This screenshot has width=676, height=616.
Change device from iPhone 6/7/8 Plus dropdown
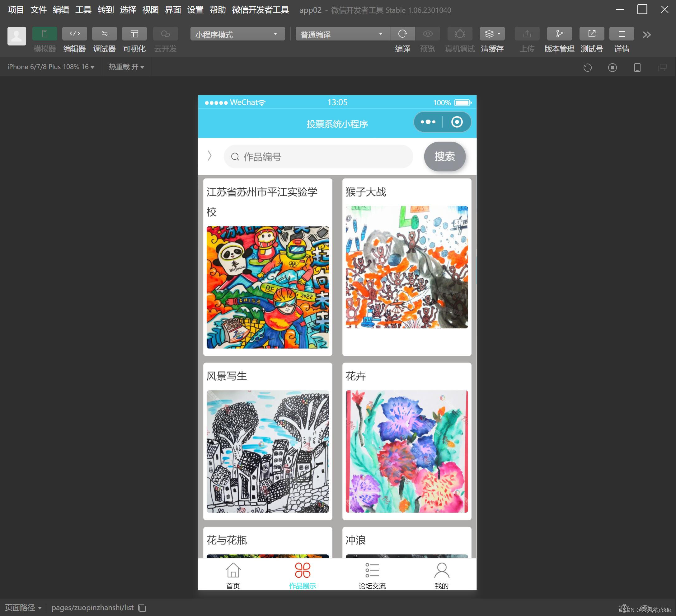click(x=51, y=67)
